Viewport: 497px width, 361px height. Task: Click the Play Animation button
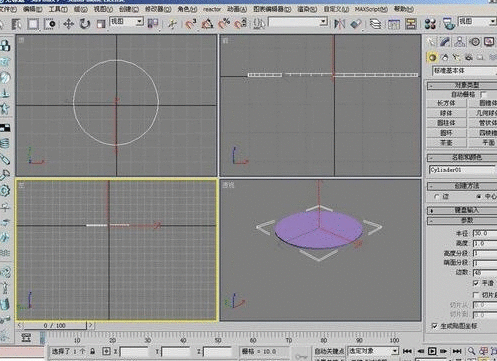tap(432, 351)
